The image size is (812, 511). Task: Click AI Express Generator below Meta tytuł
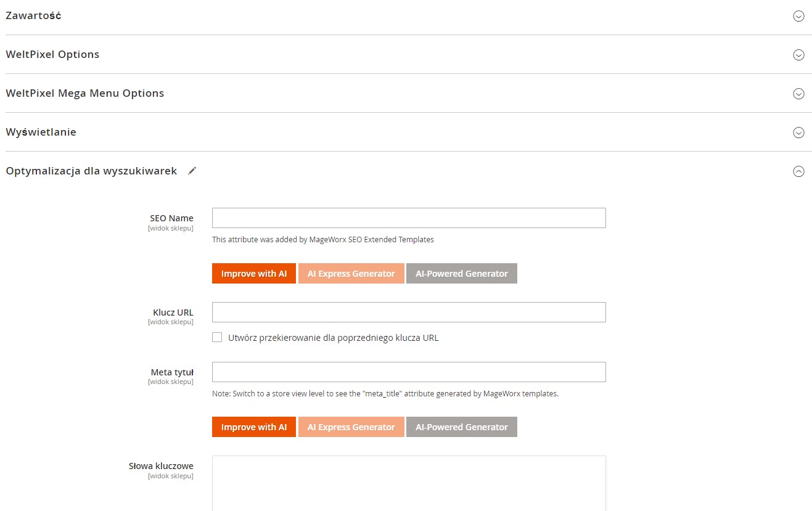351,427
